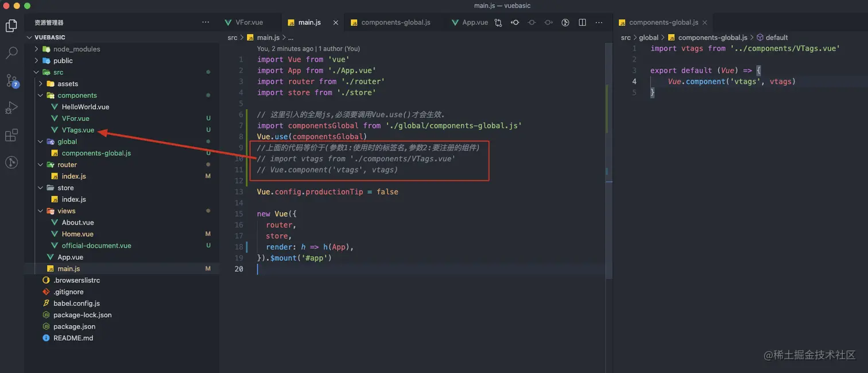The image size is (868, 373).
Task: Expand the public folder
Action: [63, 60]
